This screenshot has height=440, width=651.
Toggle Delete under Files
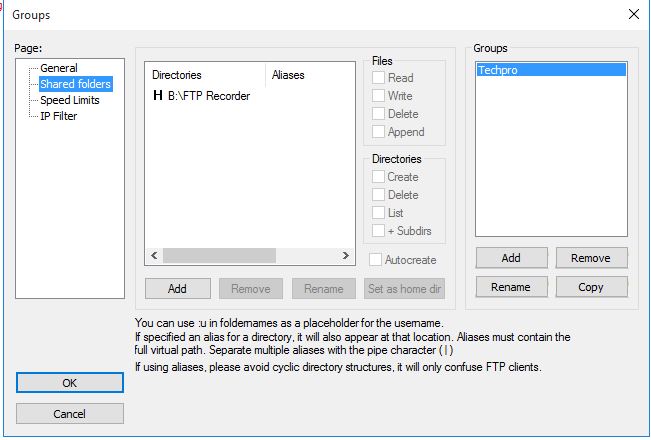(378, 114)
